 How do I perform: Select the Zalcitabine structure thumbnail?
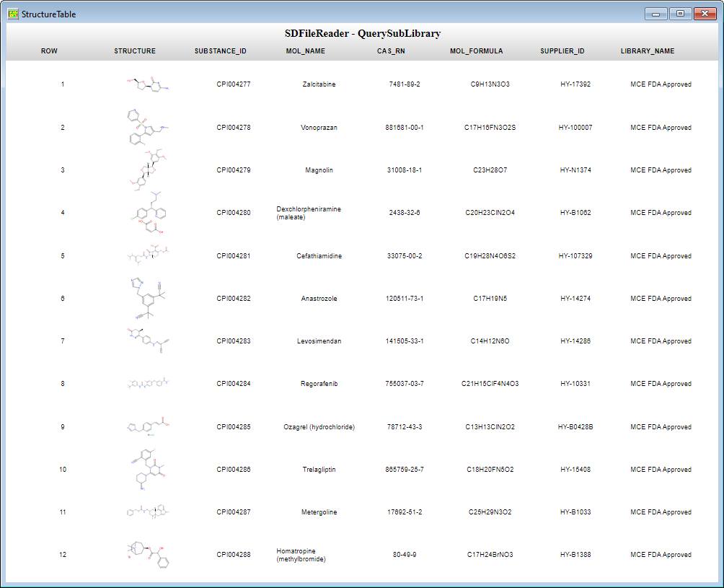point(148,84)
